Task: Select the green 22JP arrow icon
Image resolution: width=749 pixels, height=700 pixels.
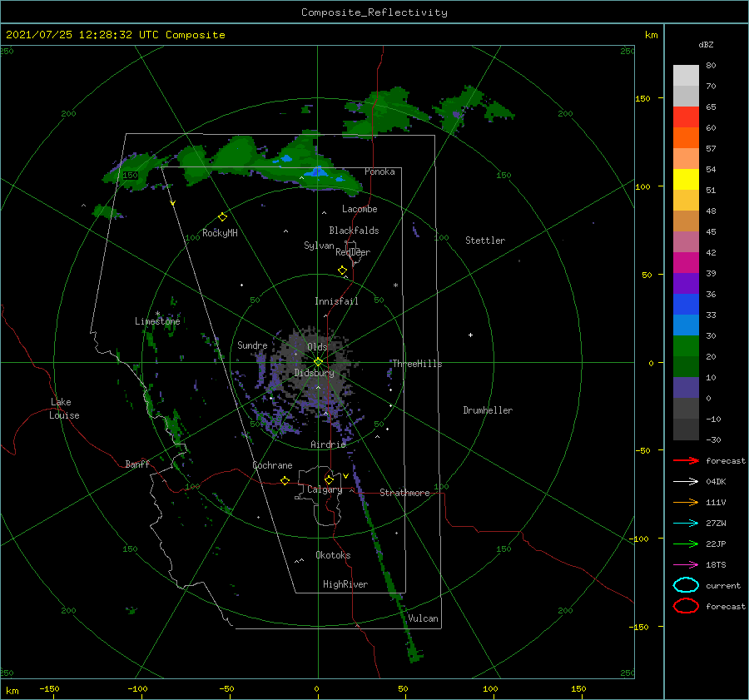Action: pos(686,544)
